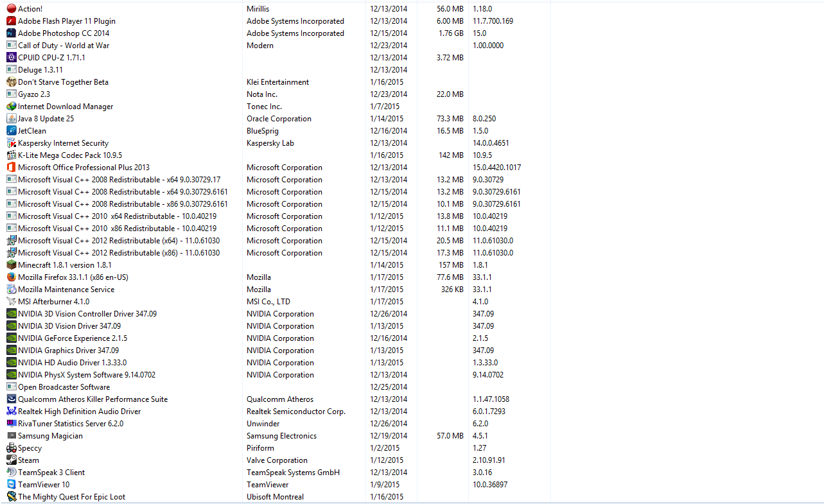824x504 pixels.
Task: Click install date 1/7/2015
Action: 385,107
